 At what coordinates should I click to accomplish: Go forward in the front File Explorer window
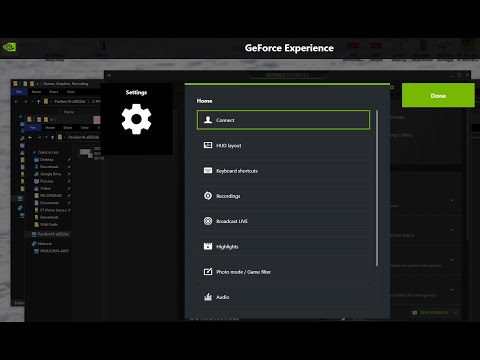pyautogui.click(x=39, y=137)
